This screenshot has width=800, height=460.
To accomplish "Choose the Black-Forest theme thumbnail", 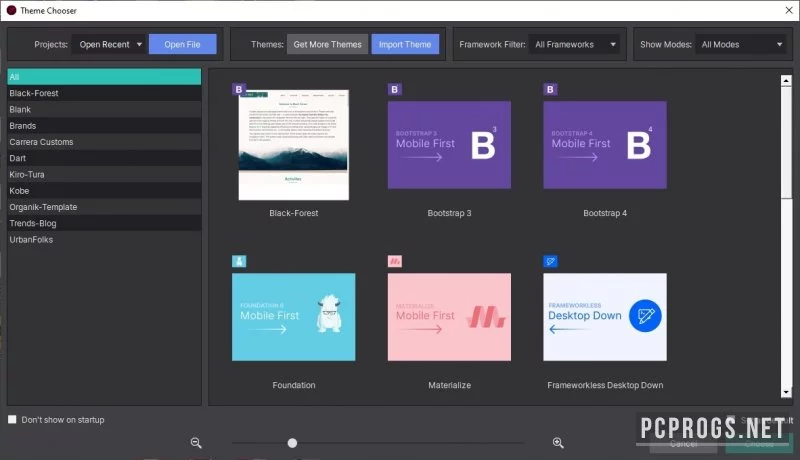I will tap(294, 145).
